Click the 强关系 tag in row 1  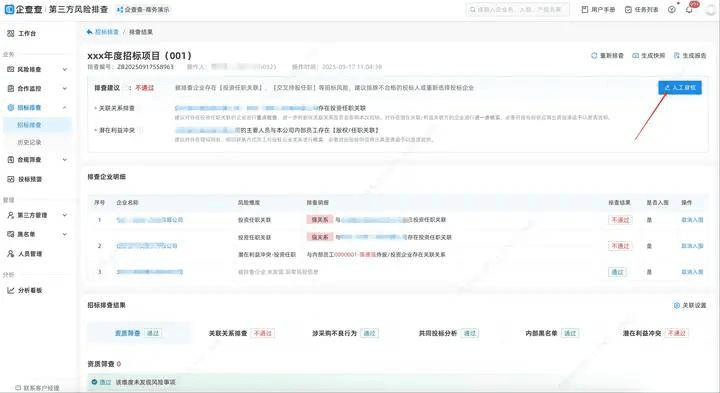tap(320, 220)
